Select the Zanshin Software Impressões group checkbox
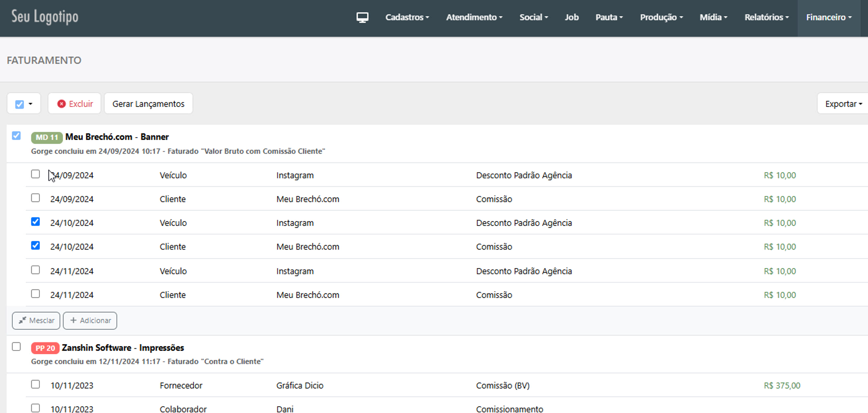Screen dimensions: 868x413 16,347
